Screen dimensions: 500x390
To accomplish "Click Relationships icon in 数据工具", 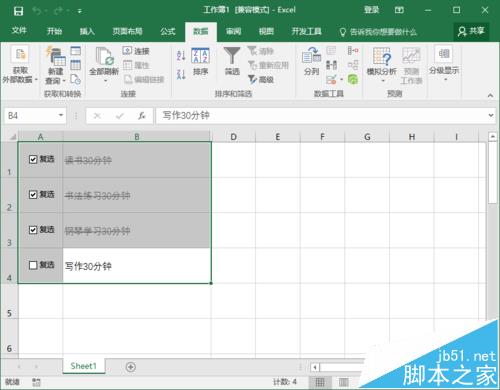I will pos(353,65).
